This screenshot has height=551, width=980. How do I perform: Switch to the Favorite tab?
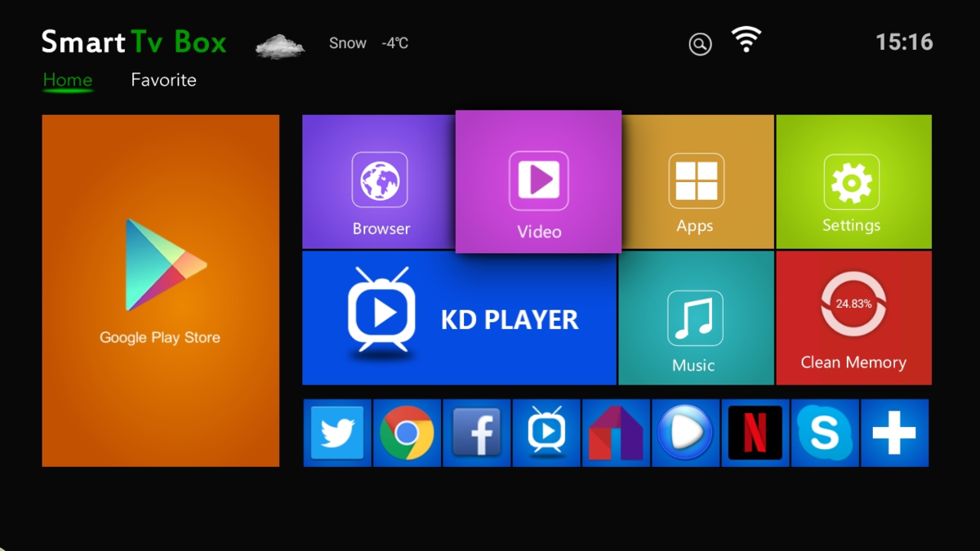coord(164,80)
